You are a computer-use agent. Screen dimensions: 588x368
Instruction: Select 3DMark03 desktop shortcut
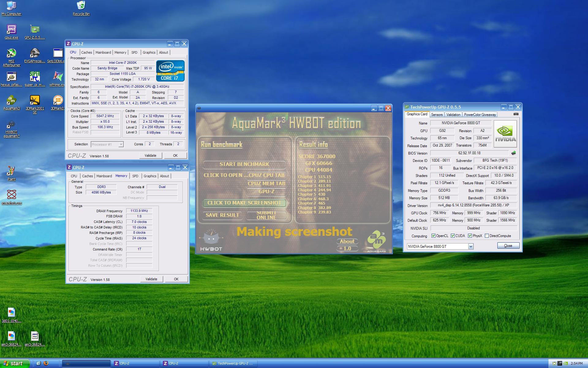point(57,103)
